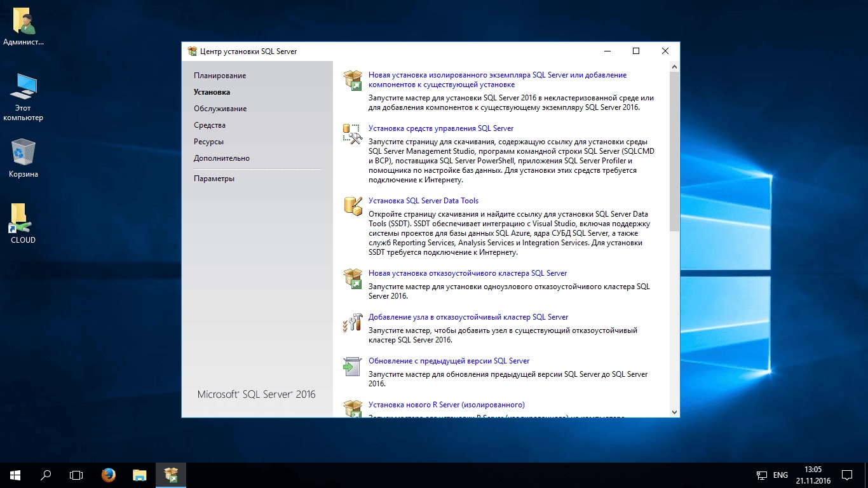
Task: Open the Windows Start menu
Action: click(15, 475)
